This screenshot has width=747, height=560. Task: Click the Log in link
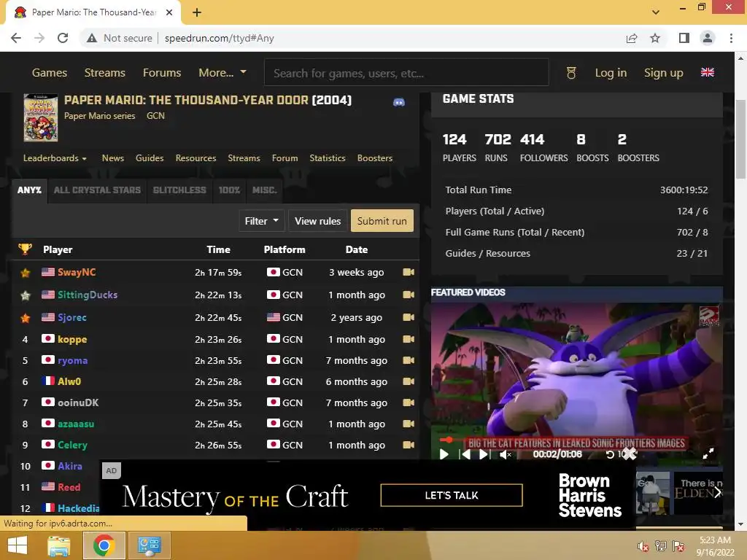[x=611, y=72]
